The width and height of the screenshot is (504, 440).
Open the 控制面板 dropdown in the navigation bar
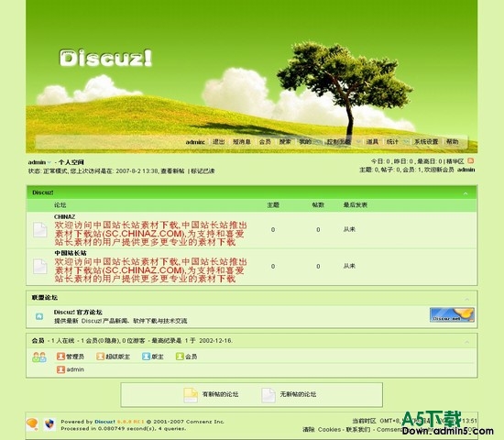[x=357, y=142]
